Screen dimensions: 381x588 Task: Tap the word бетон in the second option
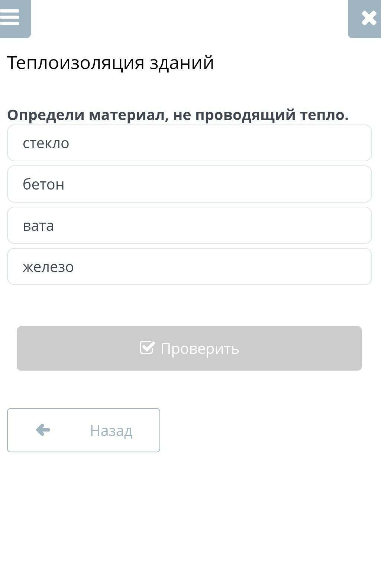tap(43, 185)
